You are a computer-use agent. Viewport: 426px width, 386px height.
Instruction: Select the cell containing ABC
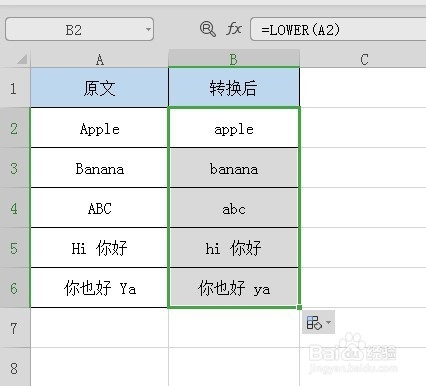99,208
